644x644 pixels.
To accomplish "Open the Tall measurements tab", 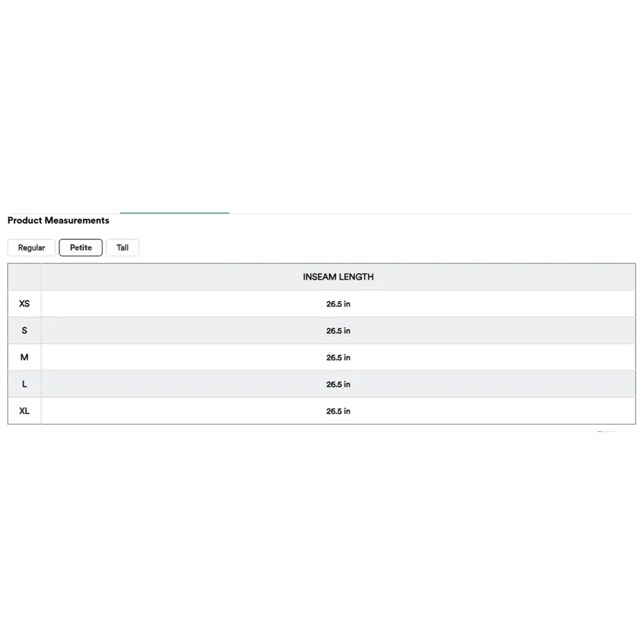I will pyautogui.click(x=122, y=248).
